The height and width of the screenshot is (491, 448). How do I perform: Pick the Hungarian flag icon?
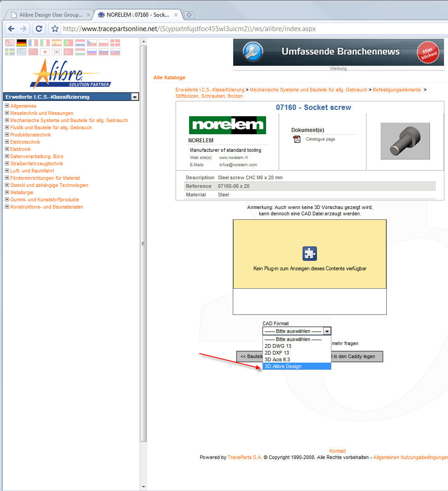(80, 52)
